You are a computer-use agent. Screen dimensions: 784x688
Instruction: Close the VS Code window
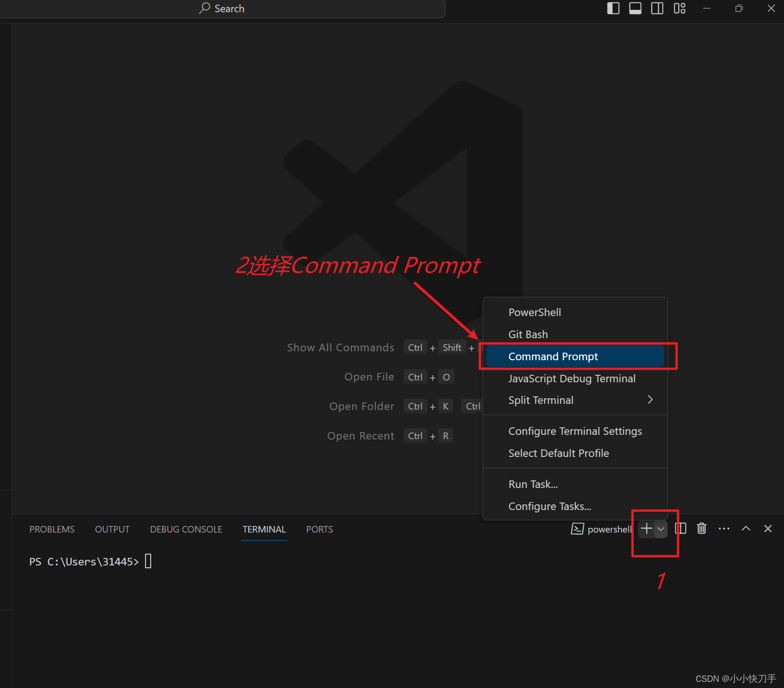pos(771,8)
